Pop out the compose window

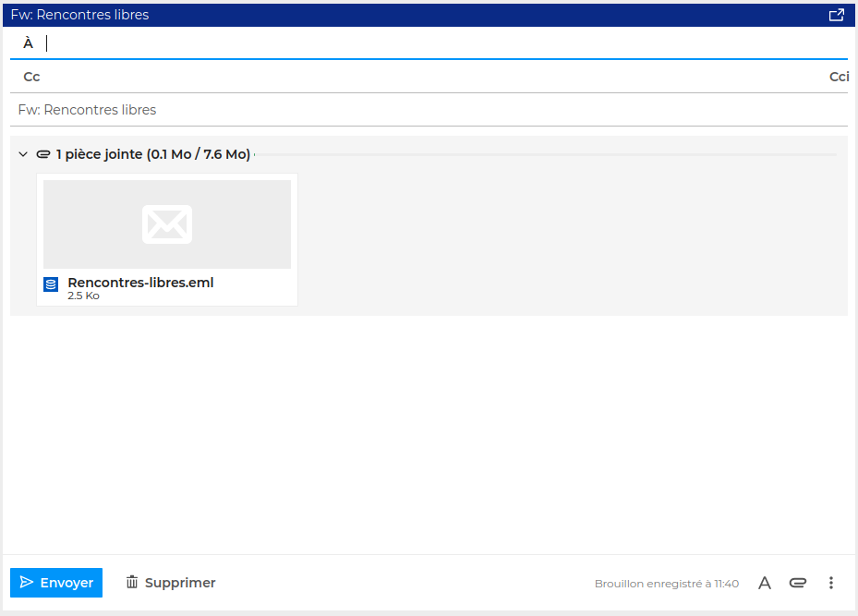[836, 15]
